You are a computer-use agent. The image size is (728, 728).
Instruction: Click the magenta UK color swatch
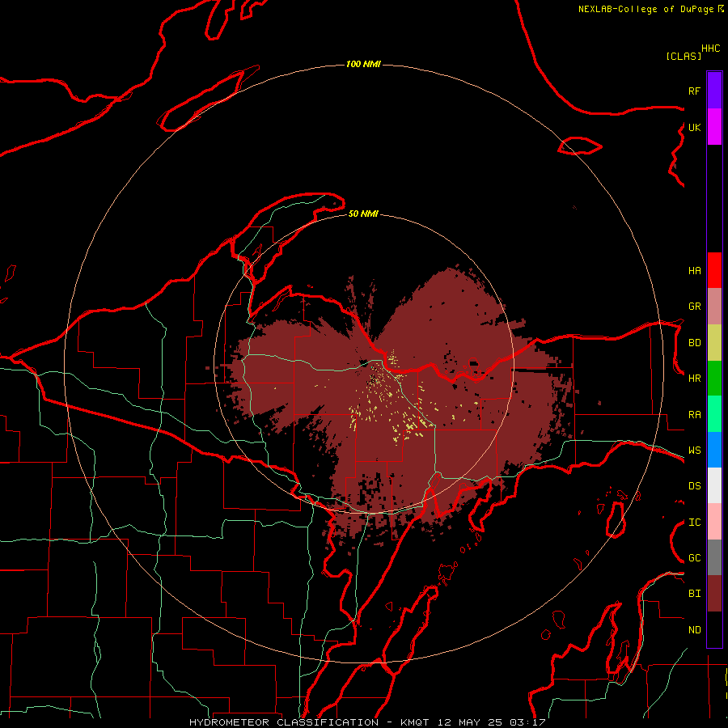point(714,127)
